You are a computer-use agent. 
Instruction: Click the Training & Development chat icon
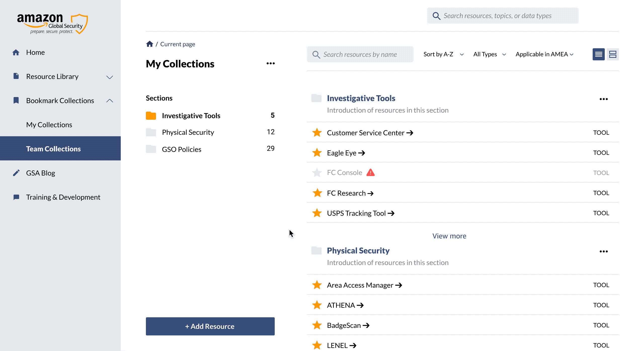(x=16, y=197)
